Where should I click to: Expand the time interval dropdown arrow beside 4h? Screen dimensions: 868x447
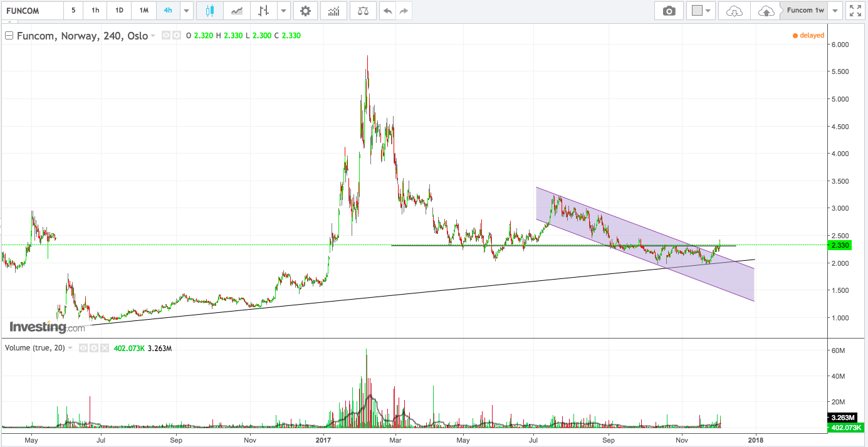186,11
